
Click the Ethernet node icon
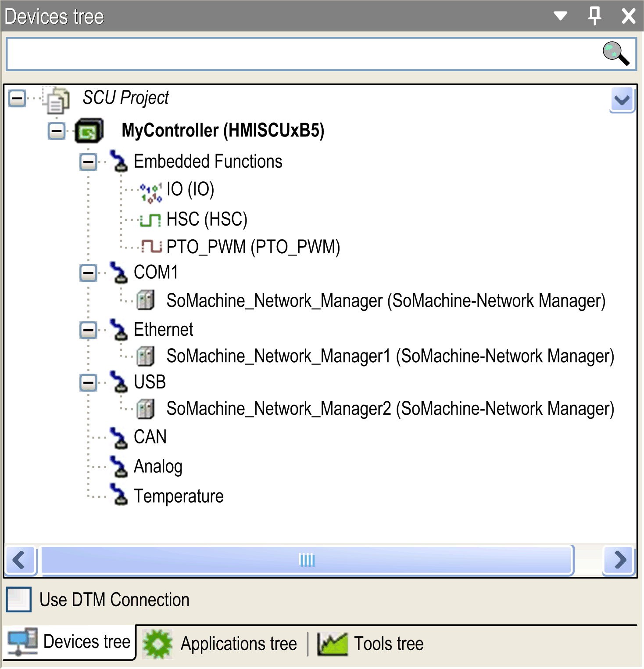point(118,330)
